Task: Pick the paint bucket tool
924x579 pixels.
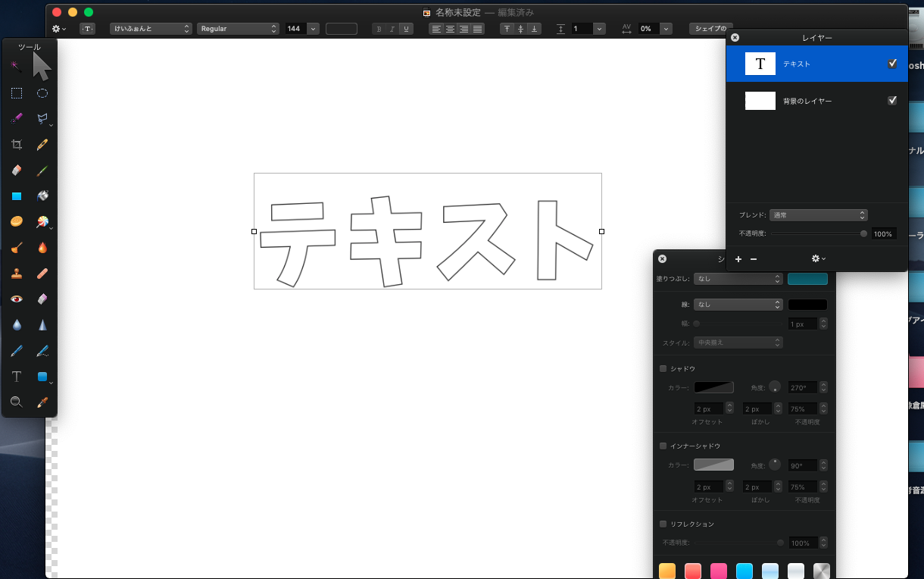Action: point(42,196)
